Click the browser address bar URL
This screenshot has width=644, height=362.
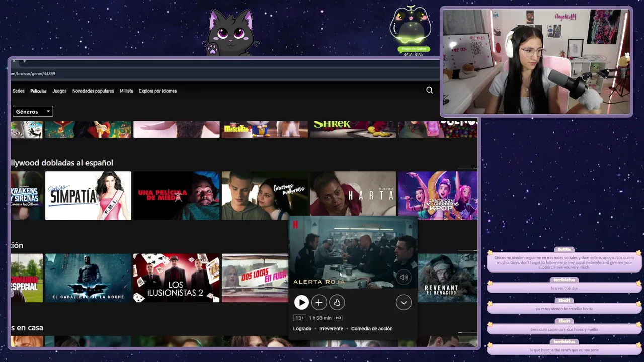point(33,73)
